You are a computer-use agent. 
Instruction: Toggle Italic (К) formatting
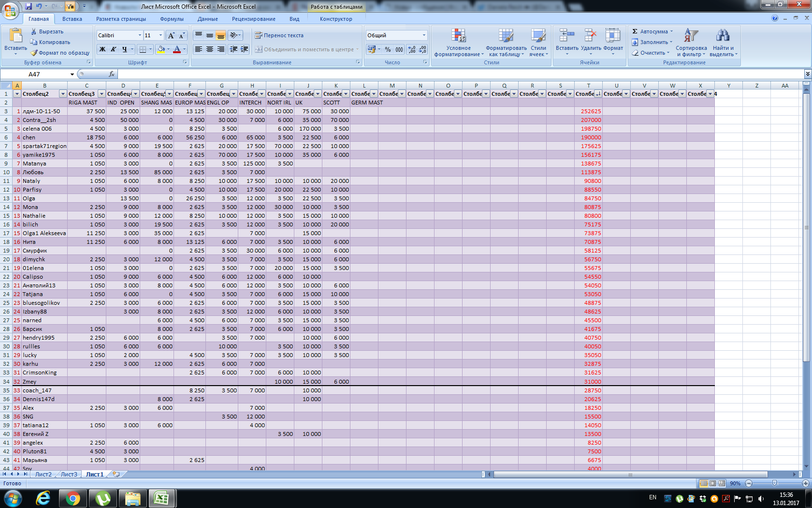(113, 49)
